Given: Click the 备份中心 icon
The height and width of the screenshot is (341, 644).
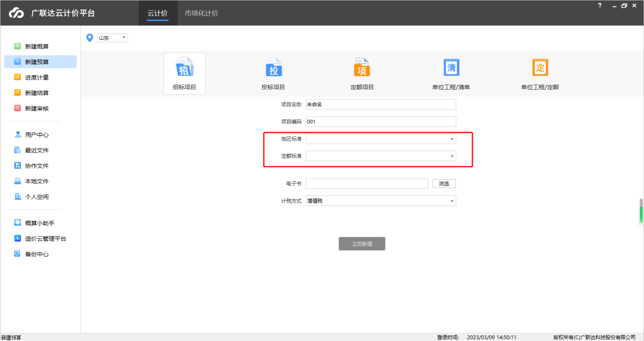Looking at the screenshot, I should pyautogui.click(x=17, y=254).
